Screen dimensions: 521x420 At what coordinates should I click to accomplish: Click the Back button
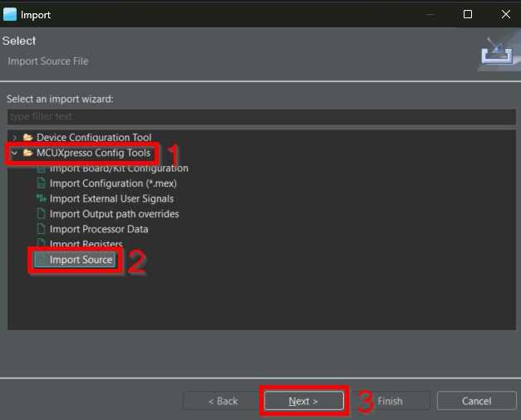222,401
